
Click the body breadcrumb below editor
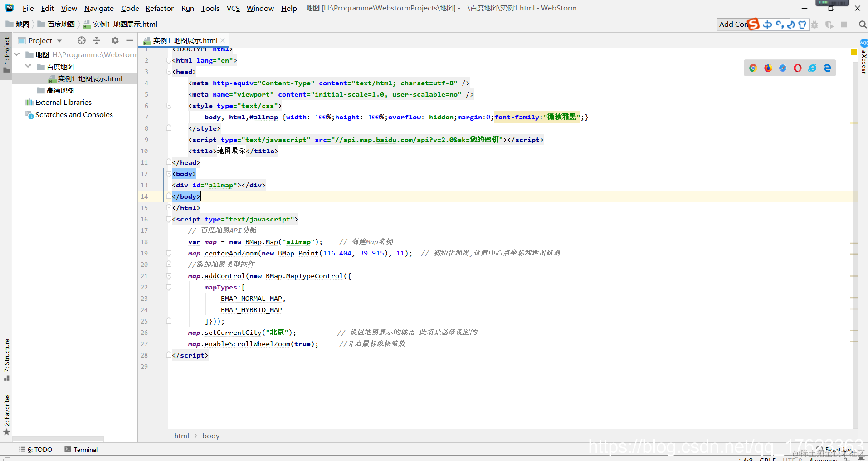[x=211, y=436]
